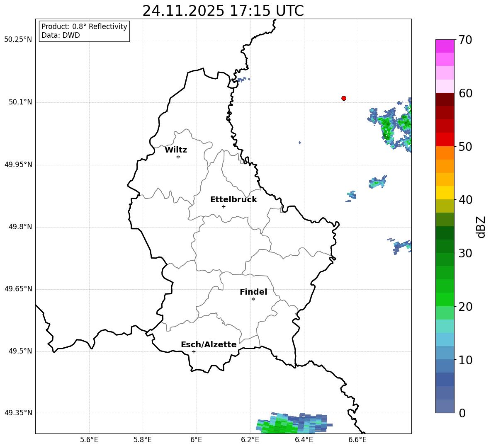
Task: Click the dBZ colorbar axis label
Action: click(481, 227)
